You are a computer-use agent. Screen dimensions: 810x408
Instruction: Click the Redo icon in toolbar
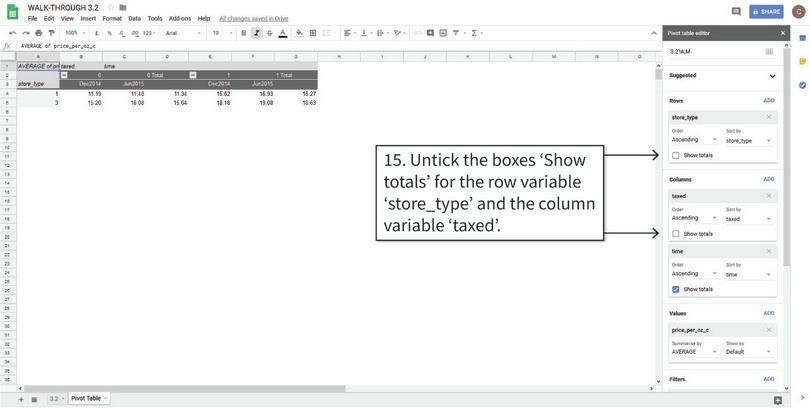(25, 33)
